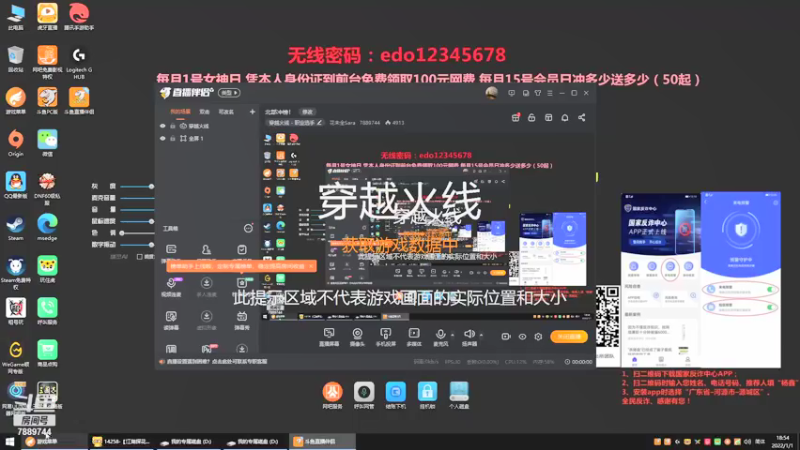
Task: Close the orange notification tip
Action: click(x=311, y=266)
